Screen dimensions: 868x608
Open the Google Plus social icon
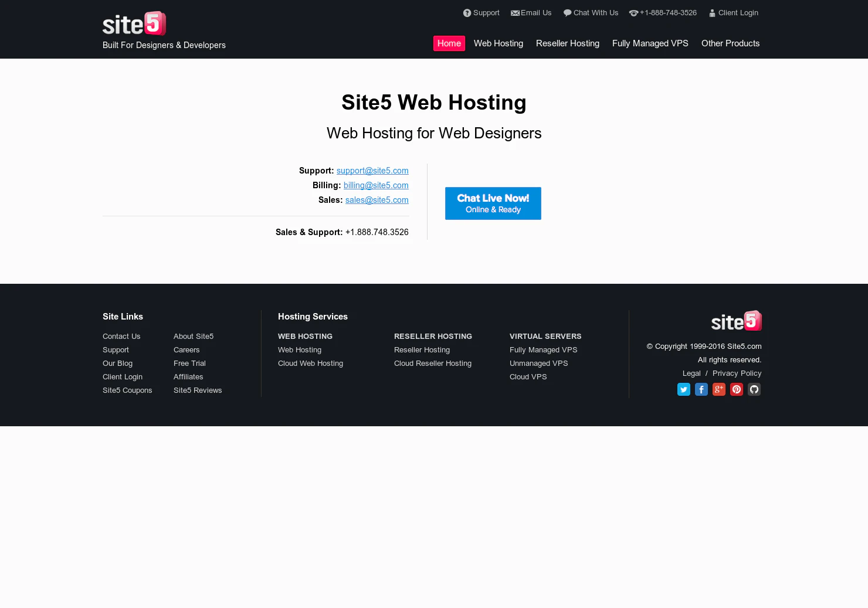[719, 389]
